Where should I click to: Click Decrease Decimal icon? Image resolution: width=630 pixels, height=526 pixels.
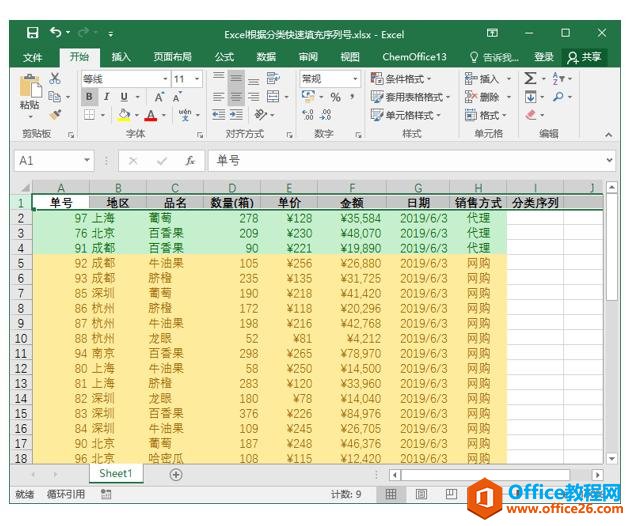tap(325, 115)
